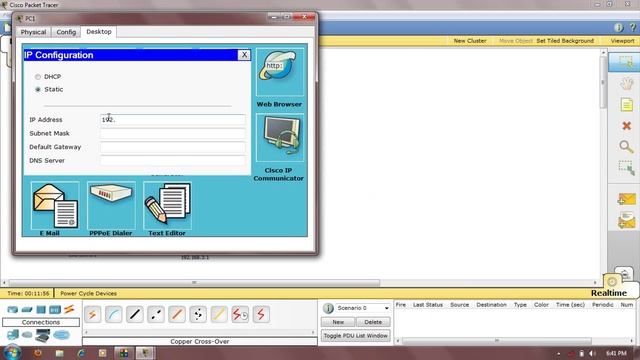This screenshot has width=640, height=360.
Task: Add a Complex PDU open envelope
Action: [626, 220]
